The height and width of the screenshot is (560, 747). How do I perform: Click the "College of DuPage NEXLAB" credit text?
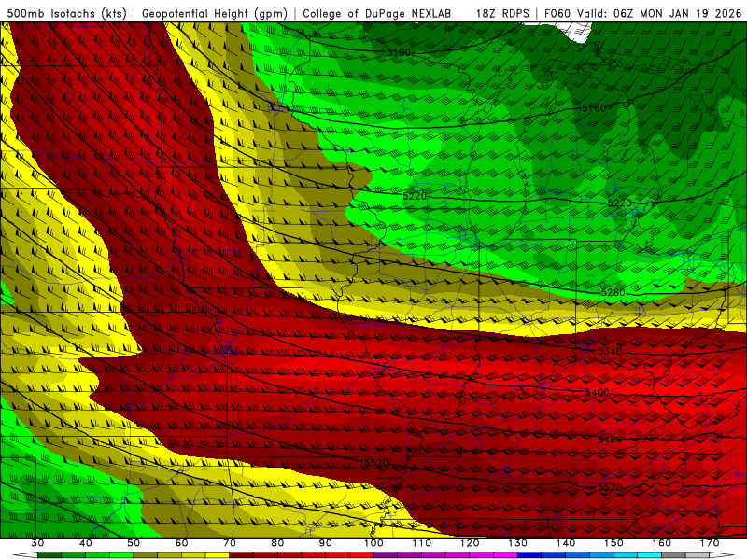click(377, 13)
